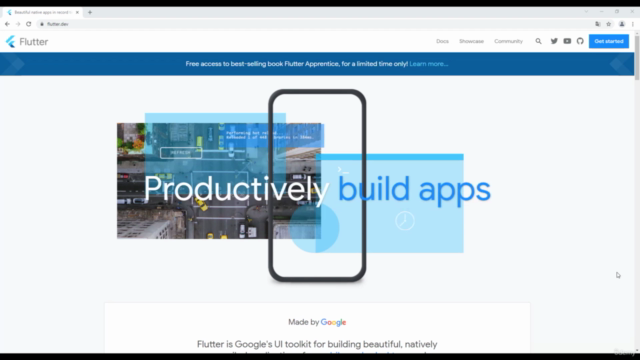Open the browser profile avatar icon

pyautogui.click(x=622, y=24)
